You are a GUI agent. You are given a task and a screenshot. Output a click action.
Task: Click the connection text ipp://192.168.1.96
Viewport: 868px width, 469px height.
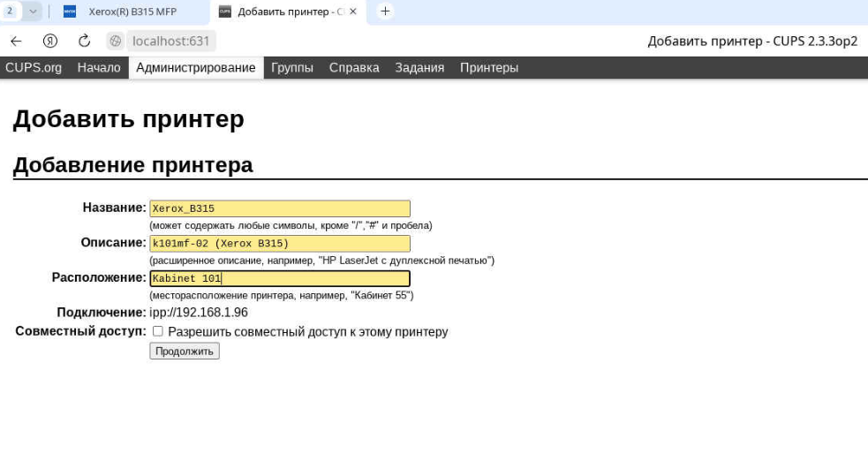pyautogui.click(x=199, y=313)
